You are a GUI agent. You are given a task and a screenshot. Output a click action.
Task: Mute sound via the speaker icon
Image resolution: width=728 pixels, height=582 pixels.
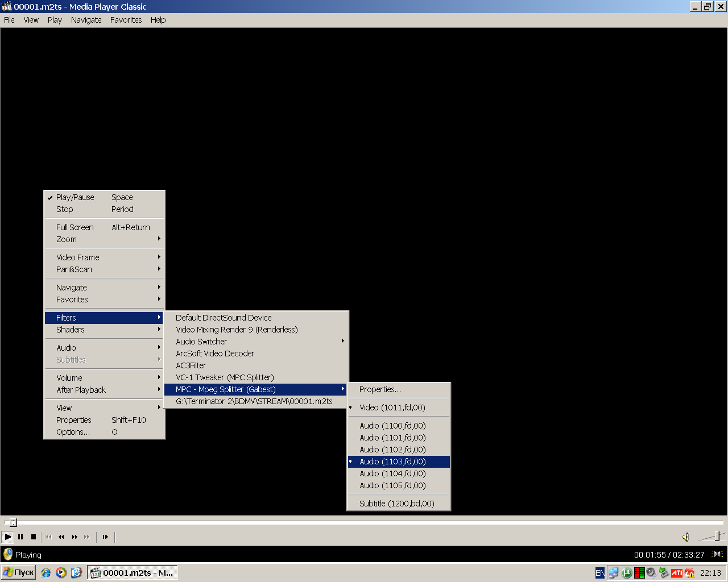[x=686, y=537]
